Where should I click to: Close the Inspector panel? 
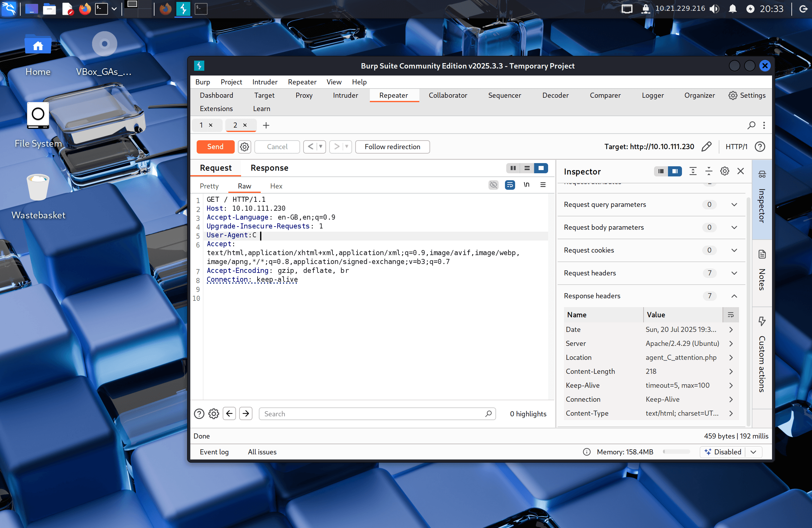click(x=740, y=171)
